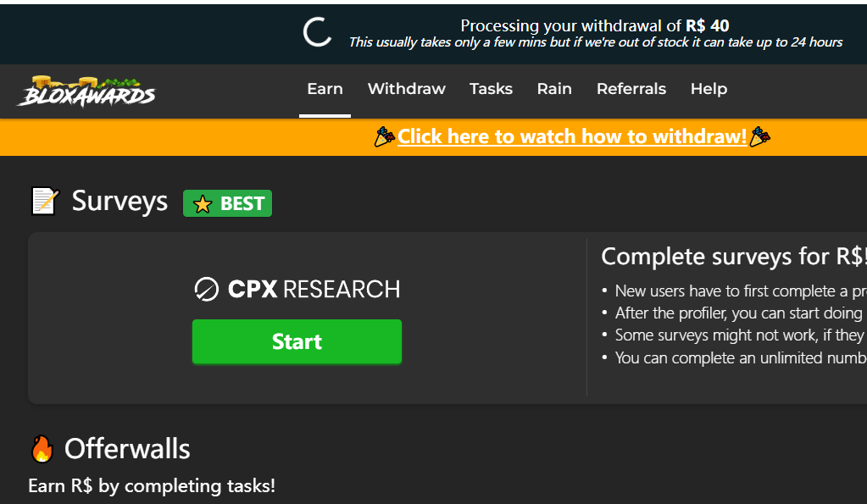Click 'Earn R$ by completing tasks!' text
This screenshot has height=504, width=867.
(x=152, y=485)
